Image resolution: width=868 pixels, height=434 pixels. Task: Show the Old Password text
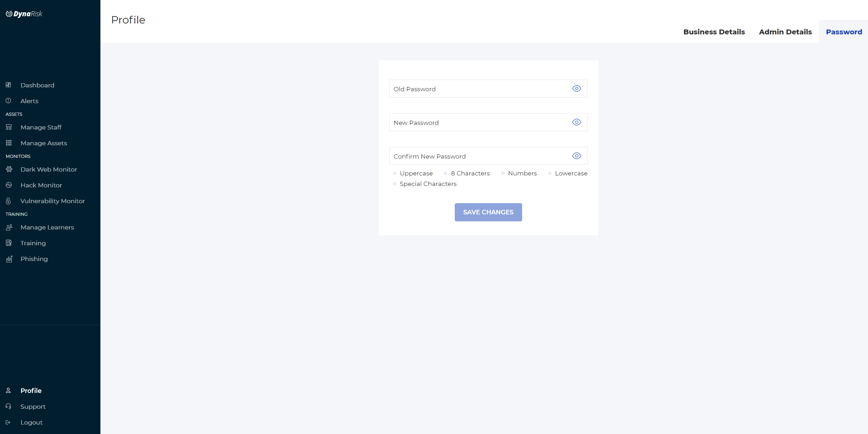point(577,88)
